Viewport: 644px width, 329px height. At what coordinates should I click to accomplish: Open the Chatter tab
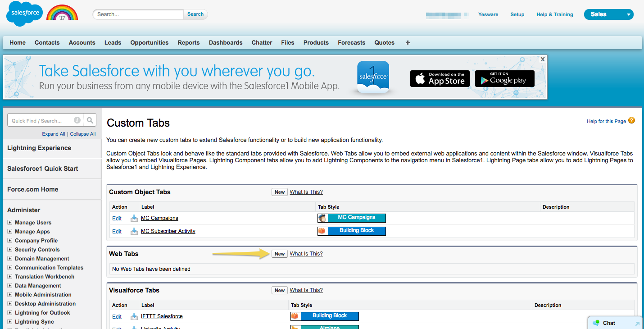(x=262, y=42)
